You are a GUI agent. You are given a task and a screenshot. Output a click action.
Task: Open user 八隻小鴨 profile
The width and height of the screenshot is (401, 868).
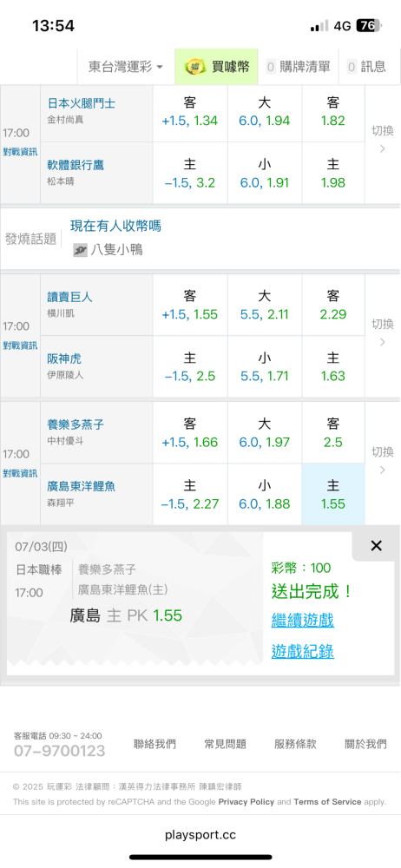(117, 250)
